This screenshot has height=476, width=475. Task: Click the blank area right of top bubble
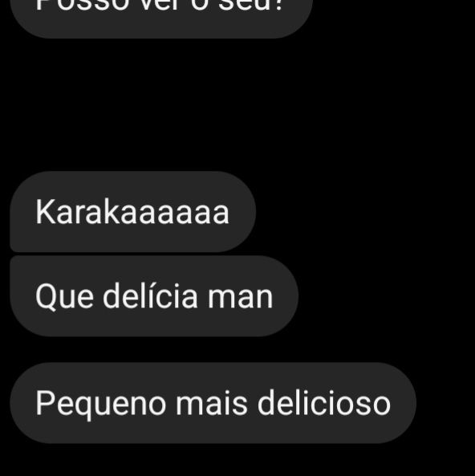[394, 18]
